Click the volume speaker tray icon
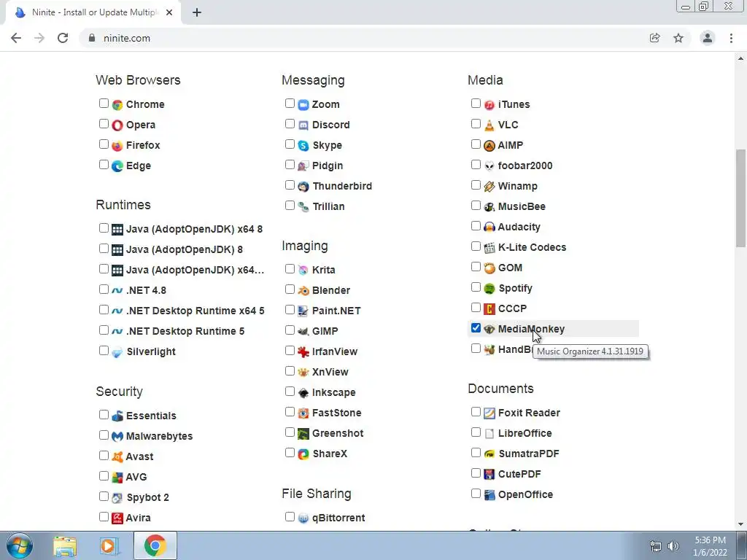 pyautogui.click(x=673, y=545)
